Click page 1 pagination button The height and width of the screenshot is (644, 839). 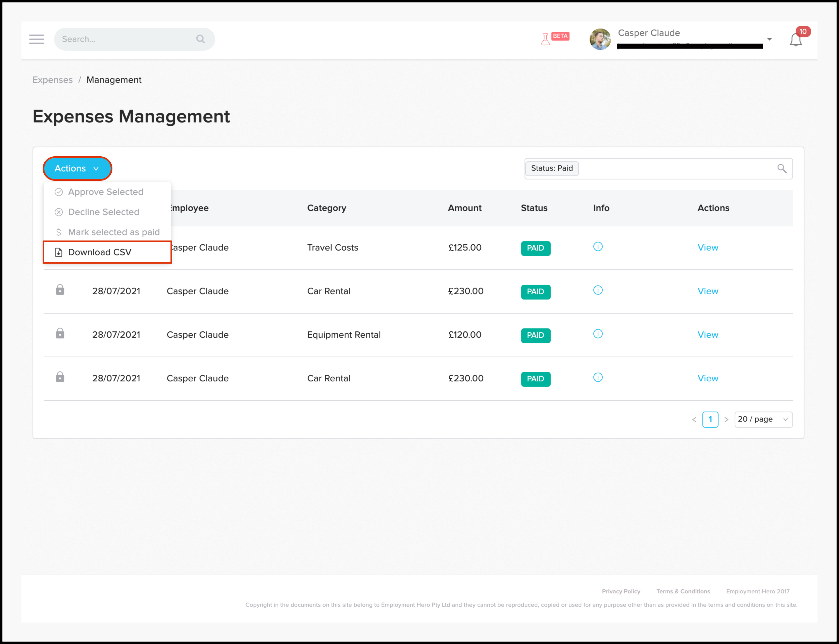click(x=710, y=419)
